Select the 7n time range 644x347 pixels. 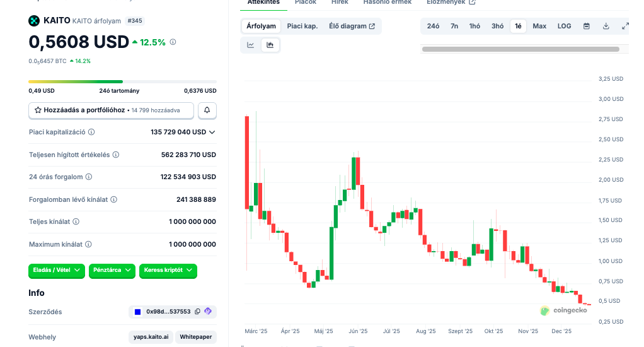[454, 26]
